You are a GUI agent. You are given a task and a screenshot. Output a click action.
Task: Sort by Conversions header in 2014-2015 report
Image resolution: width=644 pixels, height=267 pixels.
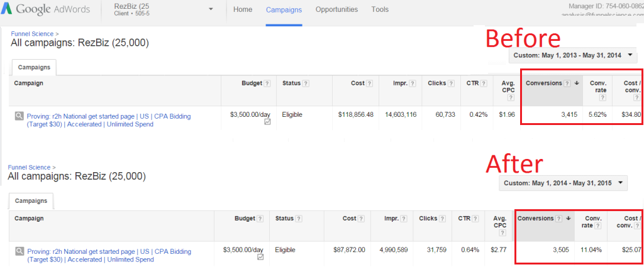pyautogui.click(x=536, y=219)
